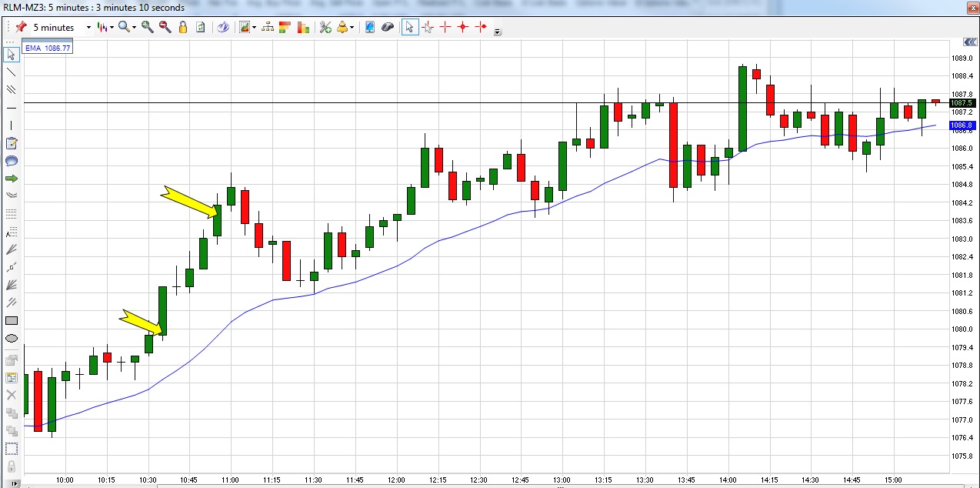Click the zoom in magnifier with green plus

click(x=146, y=27)
